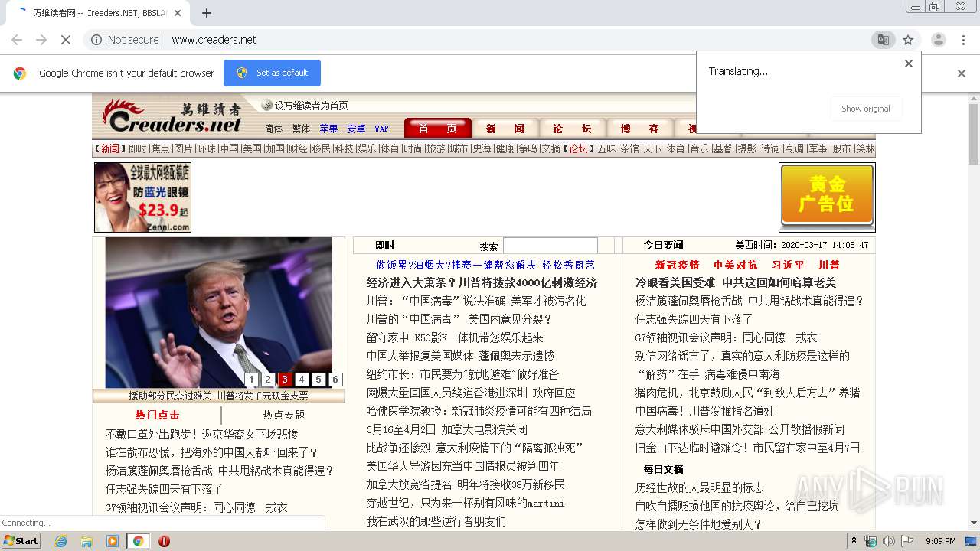Stop page loading with the X button
This screenshot has width=980, height=551.
(x=66, y=40)
